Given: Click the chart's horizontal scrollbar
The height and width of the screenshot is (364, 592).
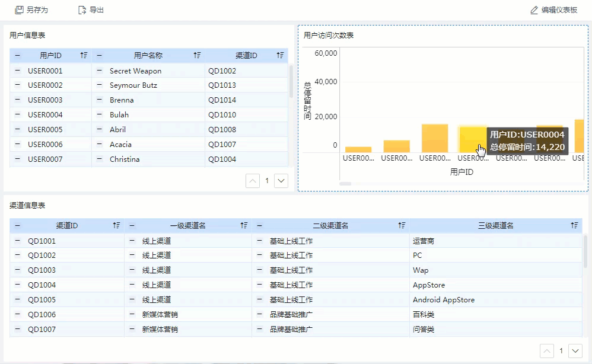Looking at the screenshot, I should pyautogui.click(x=345, y=184).
